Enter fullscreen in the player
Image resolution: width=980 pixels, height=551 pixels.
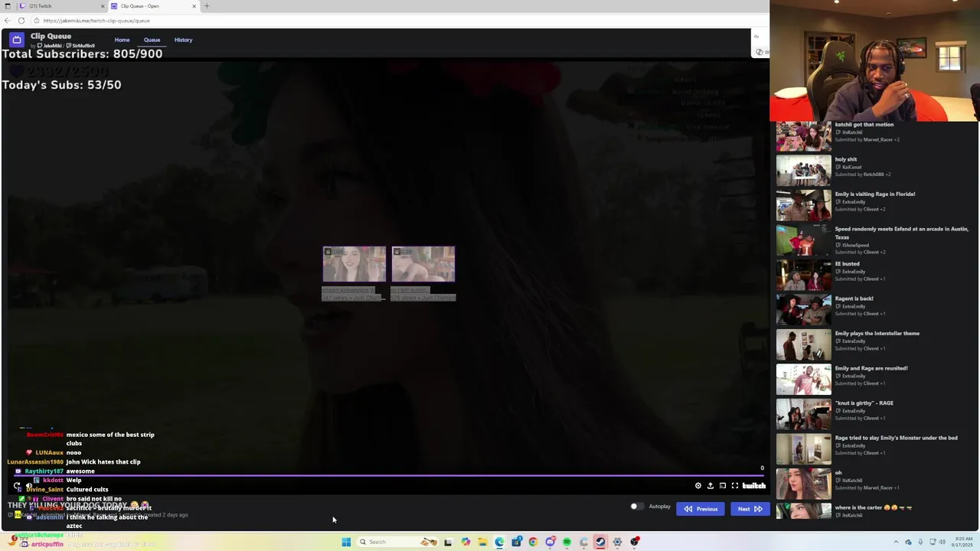tap(735, 486)
